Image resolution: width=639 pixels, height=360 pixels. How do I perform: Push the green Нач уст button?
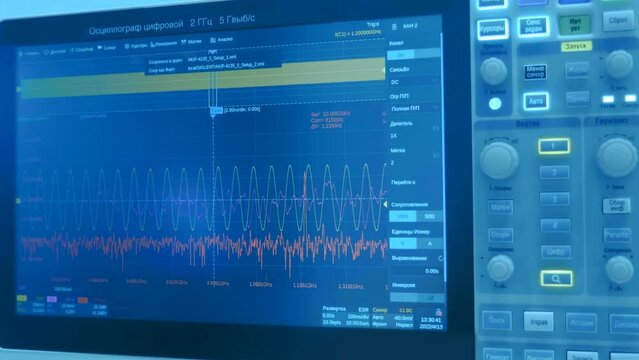(x=575, y=25)
